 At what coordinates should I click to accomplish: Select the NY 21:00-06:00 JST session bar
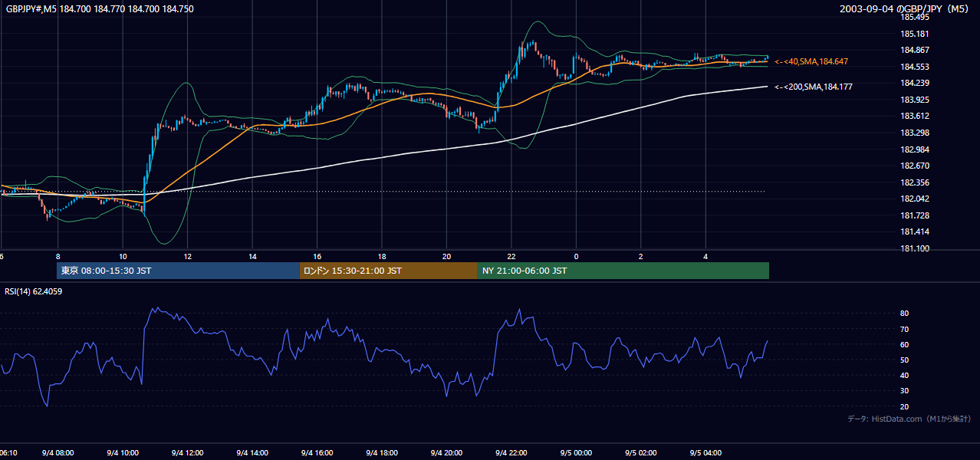[623, 271]
